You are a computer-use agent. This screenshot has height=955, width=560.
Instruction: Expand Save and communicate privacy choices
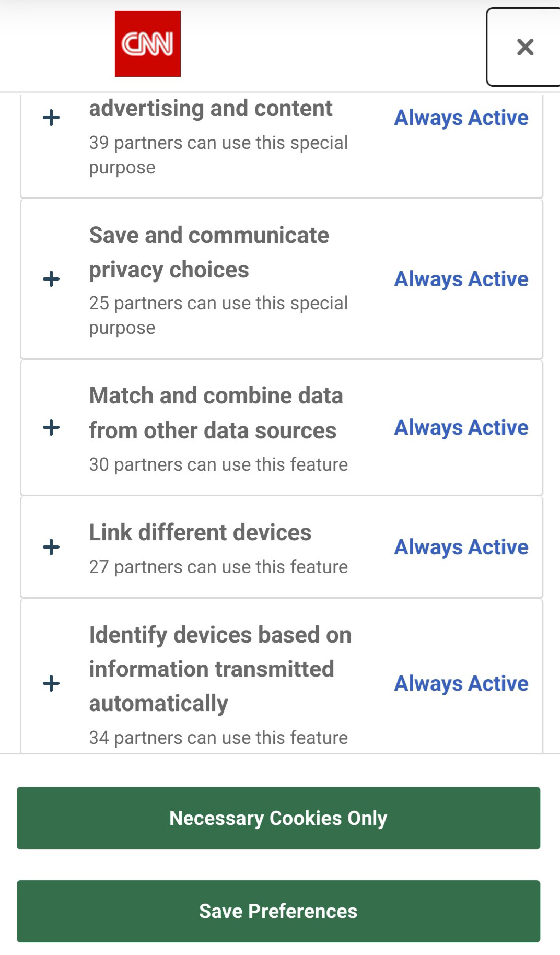coord(51,279)
